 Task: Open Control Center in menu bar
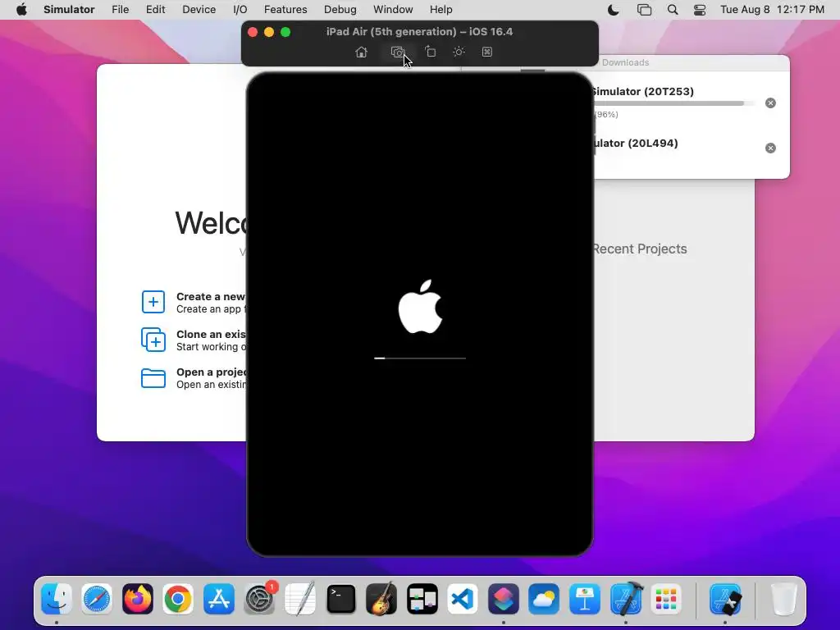(700, 10)
